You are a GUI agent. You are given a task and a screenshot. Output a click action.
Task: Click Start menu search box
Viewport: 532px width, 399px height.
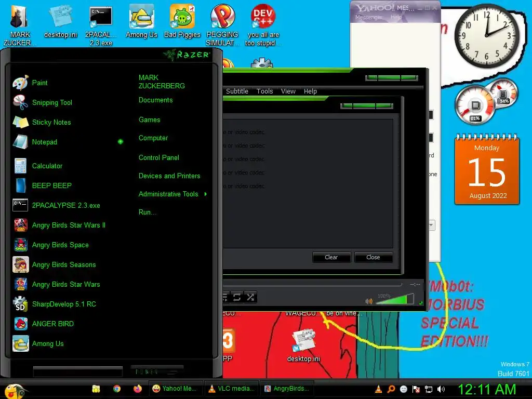coord(78,372)
